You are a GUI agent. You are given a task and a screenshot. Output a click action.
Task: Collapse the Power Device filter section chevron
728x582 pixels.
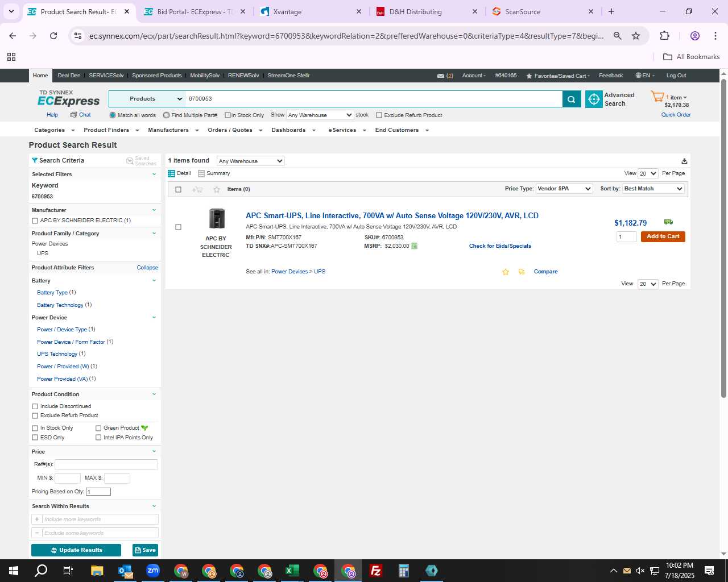tap(154, 318)
